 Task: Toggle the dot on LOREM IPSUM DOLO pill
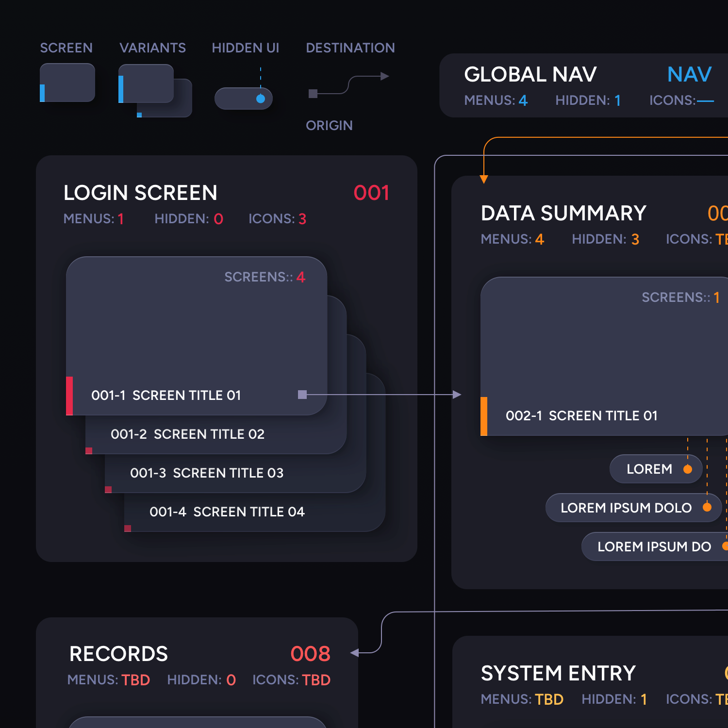(706, 508)
